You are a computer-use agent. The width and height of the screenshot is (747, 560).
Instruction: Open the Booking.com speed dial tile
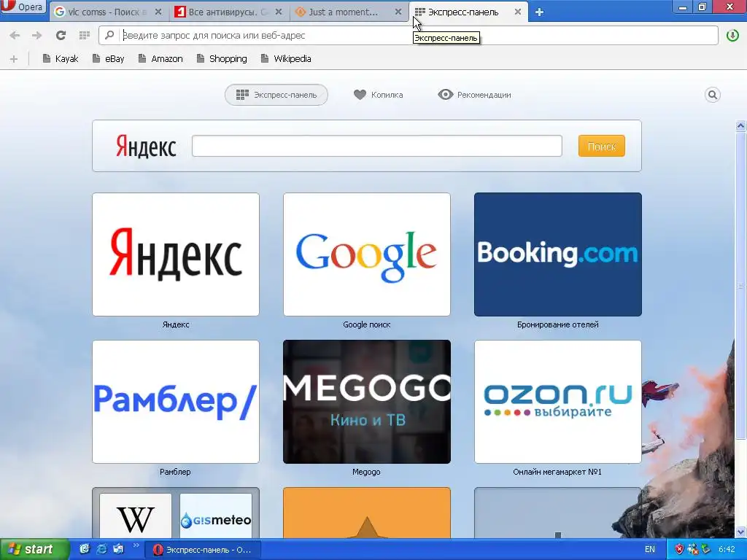pyautogui.click(x=558, y=254)
